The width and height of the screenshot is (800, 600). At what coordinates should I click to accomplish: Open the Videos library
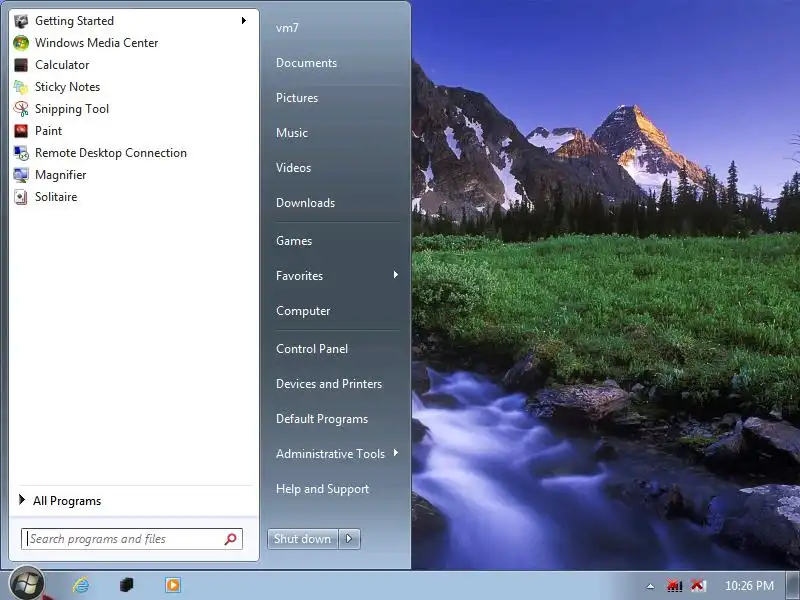[x=293, y=168]
